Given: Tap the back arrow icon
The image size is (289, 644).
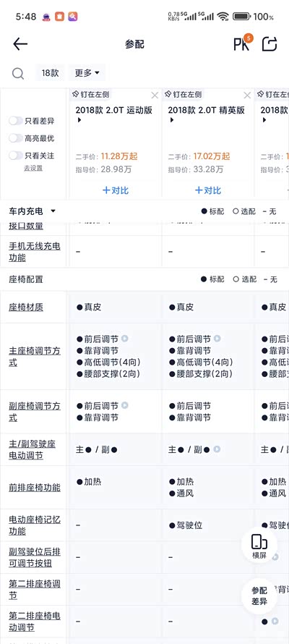Looking at the screenshot, I should [x=20, y=44].
